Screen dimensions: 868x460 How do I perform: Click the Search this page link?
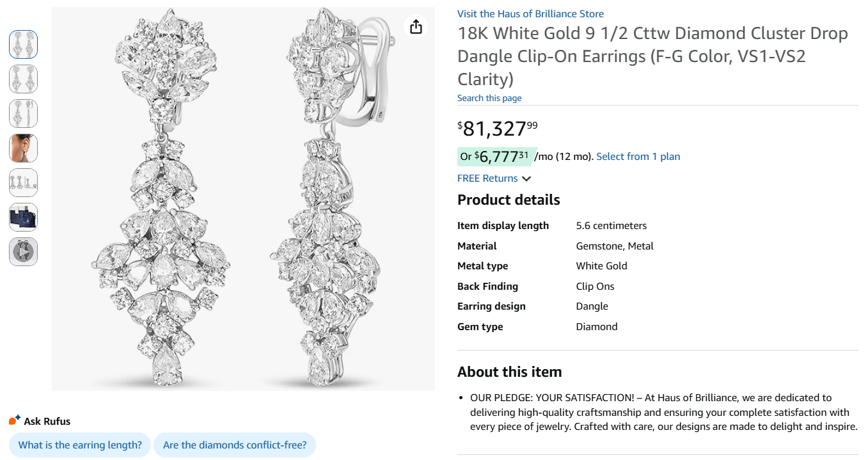click(489, 97)
